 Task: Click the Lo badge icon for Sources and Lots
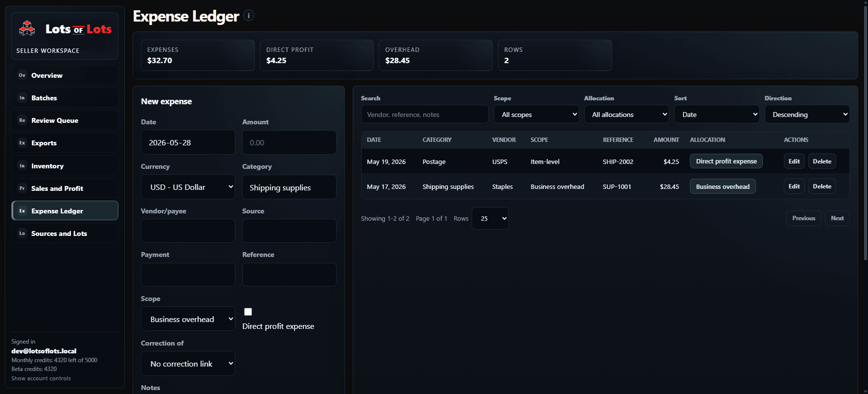click(22, 233)
